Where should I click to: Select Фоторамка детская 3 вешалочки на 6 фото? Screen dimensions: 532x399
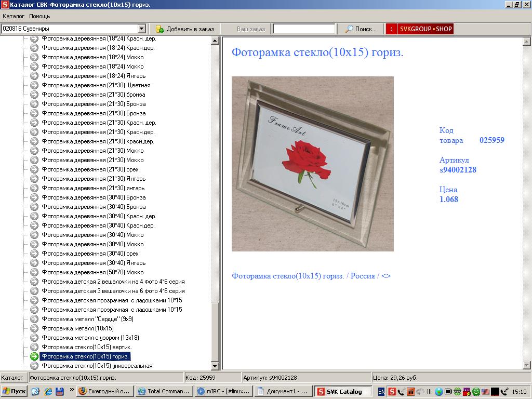click(113, 291)
